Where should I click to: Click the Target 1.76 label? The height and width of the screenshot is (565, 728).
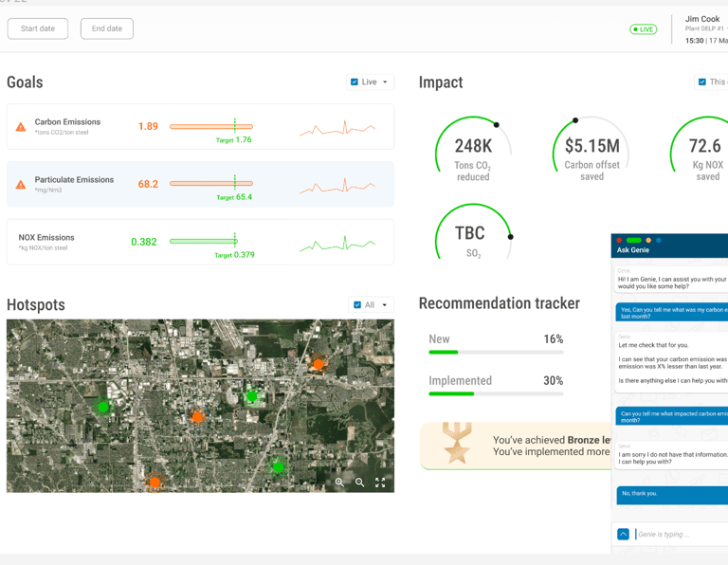(233, 139)
